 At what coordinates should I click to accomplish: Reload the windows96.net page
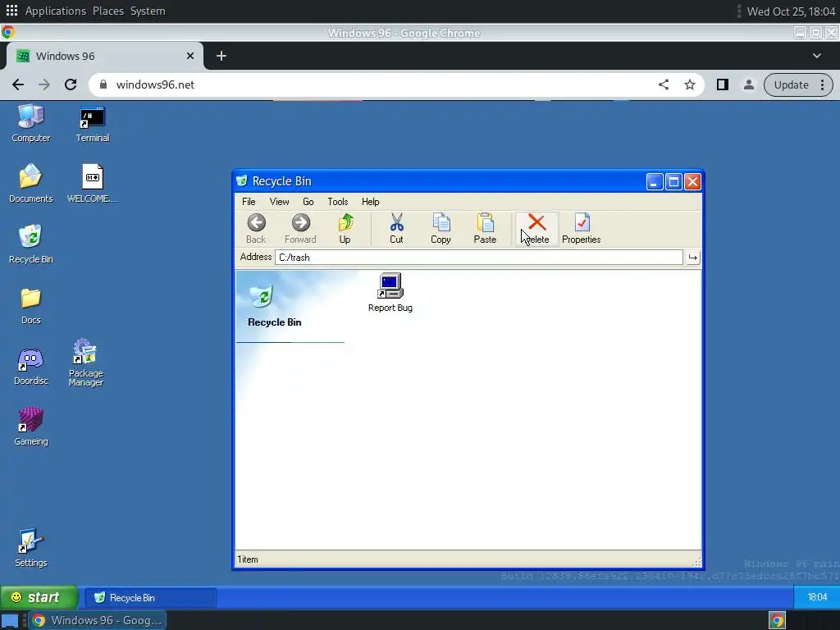click(x=71, y=84)
